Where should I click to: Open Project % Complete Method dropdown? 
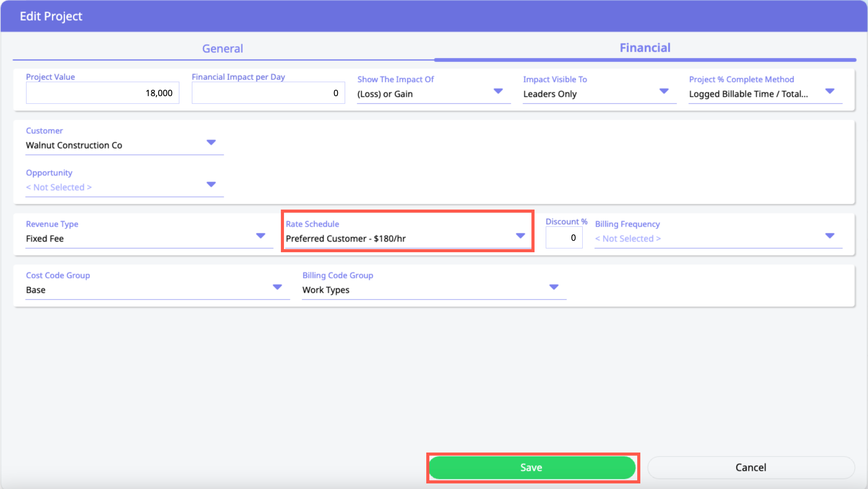coord(765,94)
